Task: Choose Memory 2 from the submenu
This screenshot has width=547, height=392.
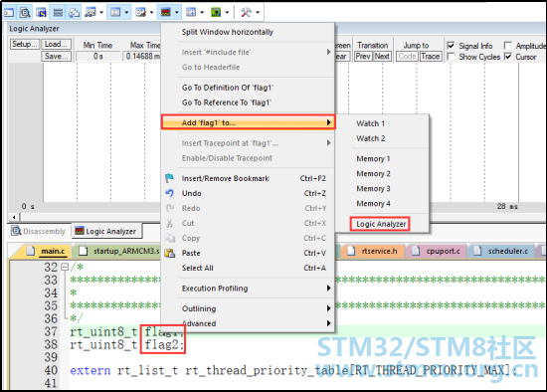Action: (382, 173)
